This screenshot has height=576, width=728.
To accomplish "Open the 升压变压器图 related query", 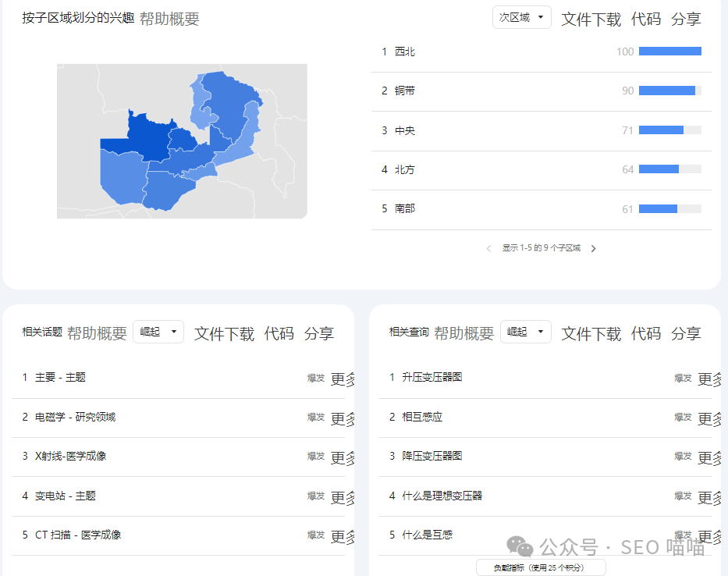I will 431,378.
